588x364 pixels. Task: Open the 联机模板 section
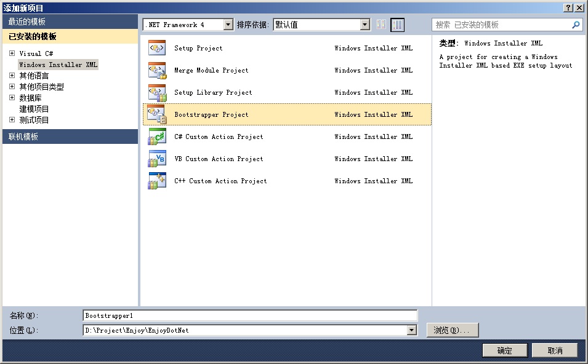(x=70, y=136)
